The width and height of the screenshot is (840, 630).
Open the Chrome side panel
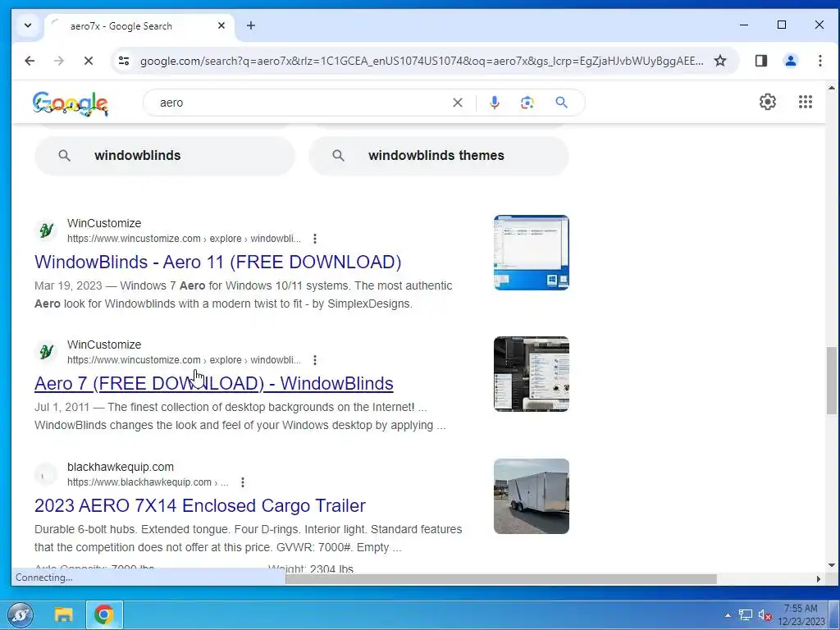[760, 61]
